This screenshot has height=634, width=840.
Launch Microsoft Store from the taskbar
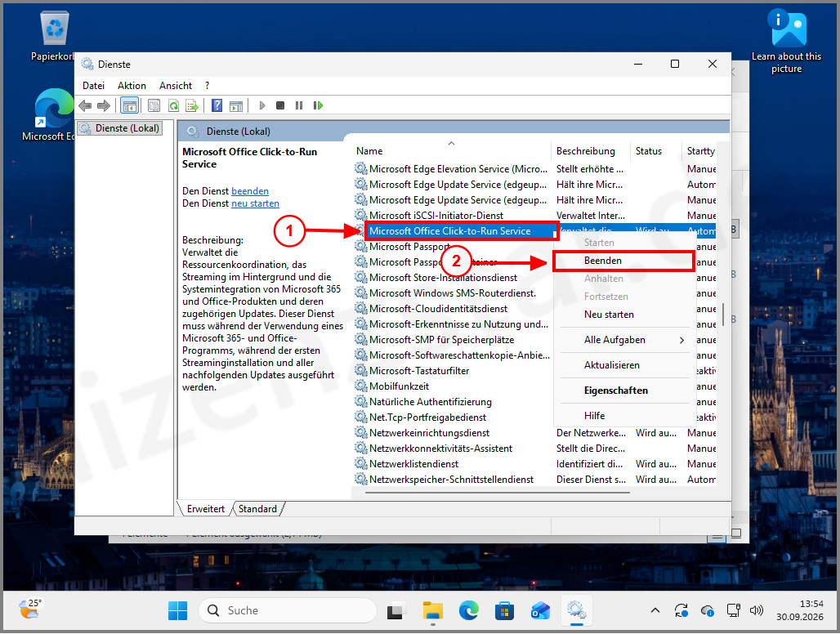(x=504, y=610)
